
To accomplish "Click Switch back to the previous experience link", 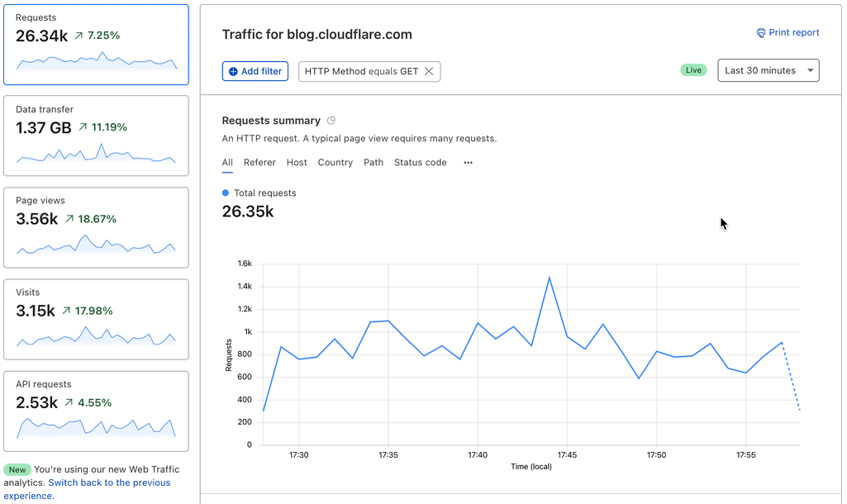I will 87,489.
